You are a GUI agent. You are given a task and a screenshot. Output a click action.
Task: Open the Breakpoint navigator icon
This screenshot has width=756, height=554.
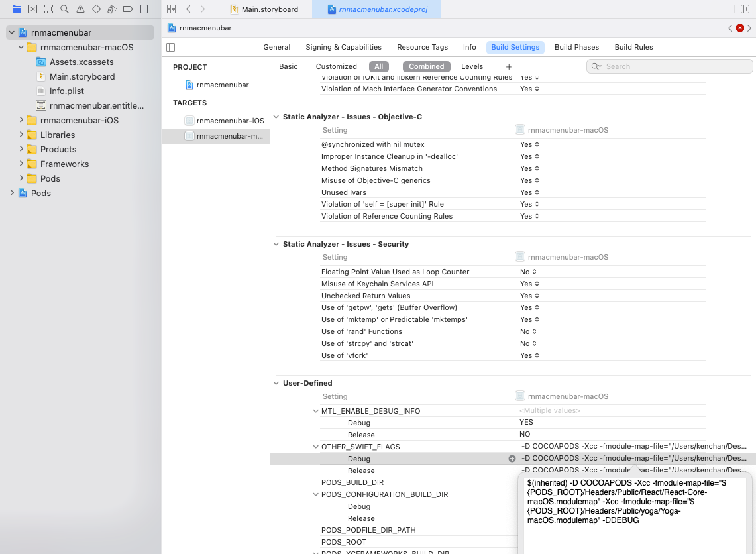(129, 9)
